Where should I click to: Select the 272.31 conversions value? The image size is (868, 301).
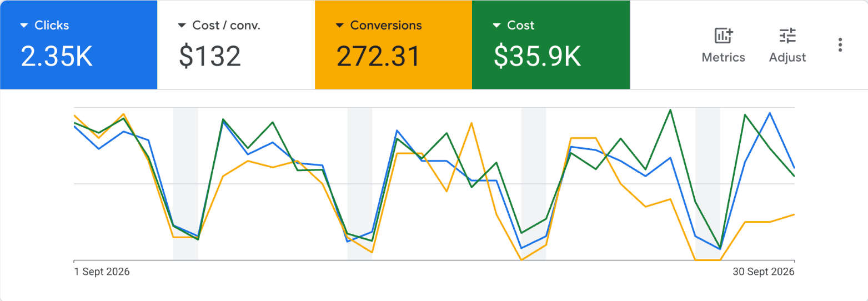click(x=378, y=56)
